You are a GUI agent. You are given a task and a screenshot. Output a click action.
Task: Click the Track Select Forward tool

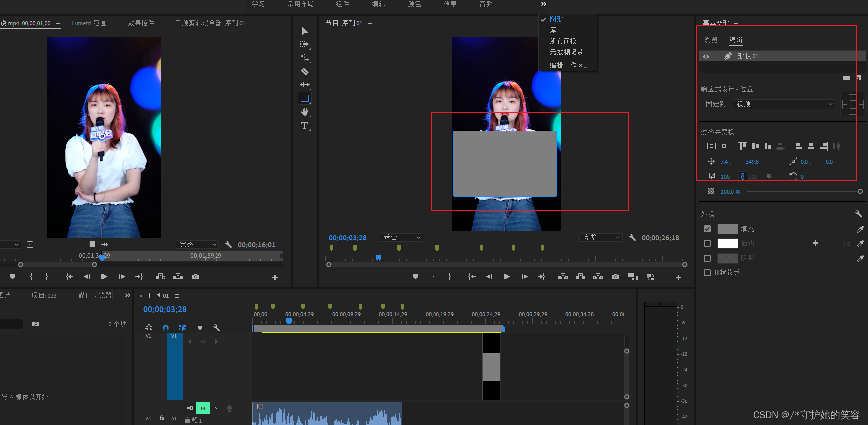click(304, 44)
